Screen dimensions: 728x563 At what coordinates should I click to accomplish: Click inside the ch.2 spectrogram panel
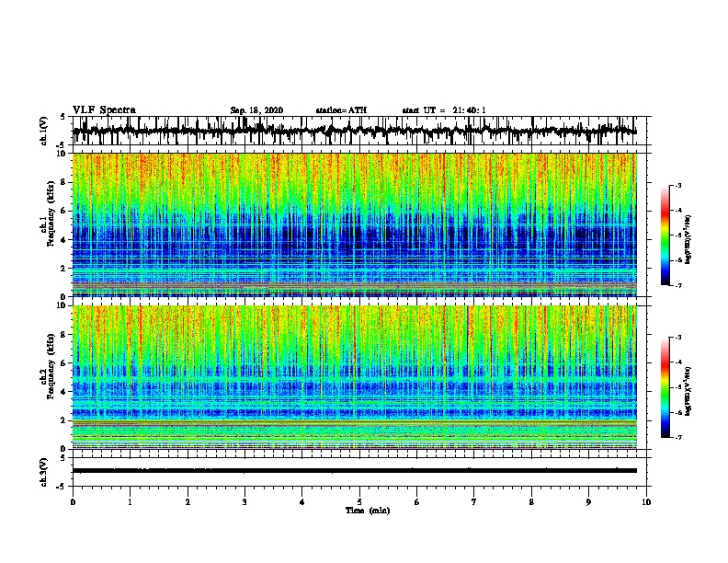tap(354, 377)
